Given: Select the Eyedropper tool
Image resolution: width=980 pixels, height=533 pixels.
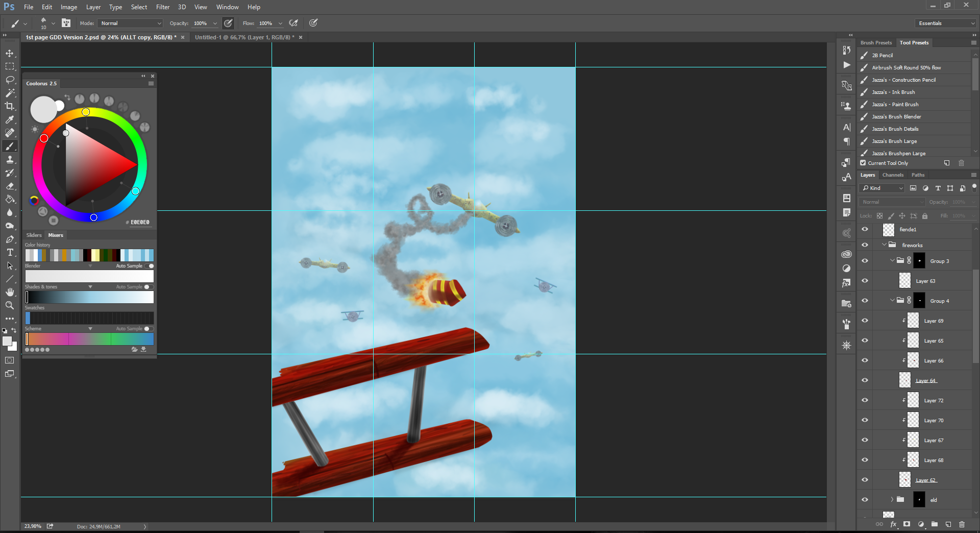Looking at the screenshot, I should coord(10,119).
